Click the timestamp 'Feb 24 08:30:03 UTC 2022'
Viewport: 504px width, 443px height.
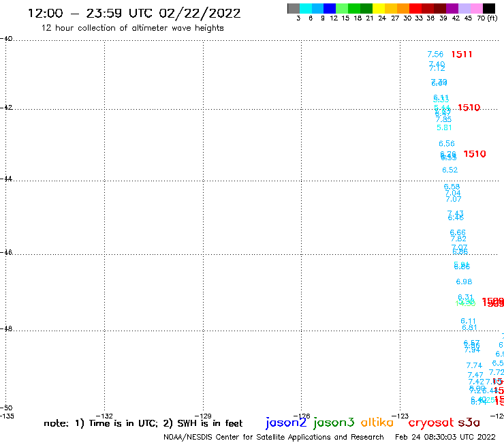(x=445, y=437)
